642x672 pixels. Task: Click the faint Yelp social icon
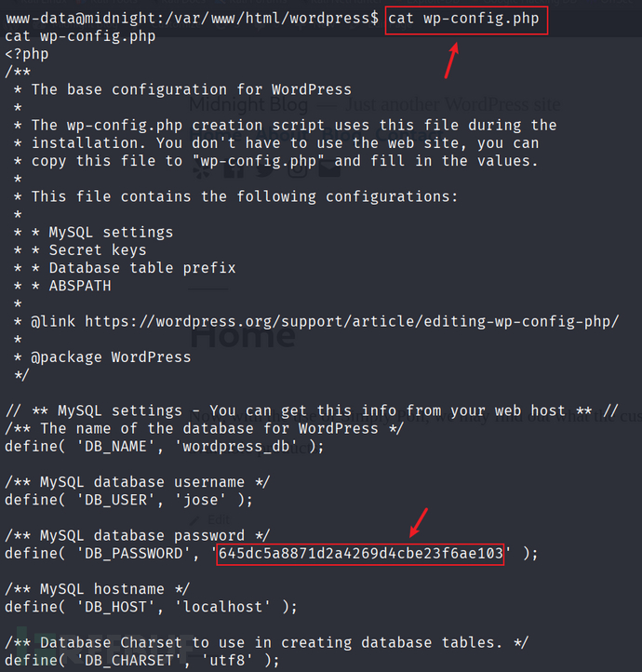pyautogui.click(x=201, y=170)
